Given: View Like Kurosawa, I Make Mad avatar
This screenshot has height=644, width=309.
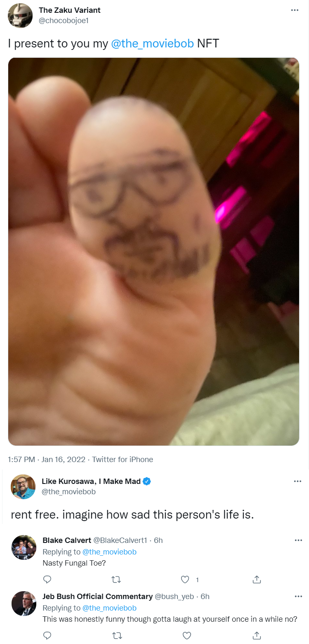Looking at the screenshot, I should coord(23,487).
